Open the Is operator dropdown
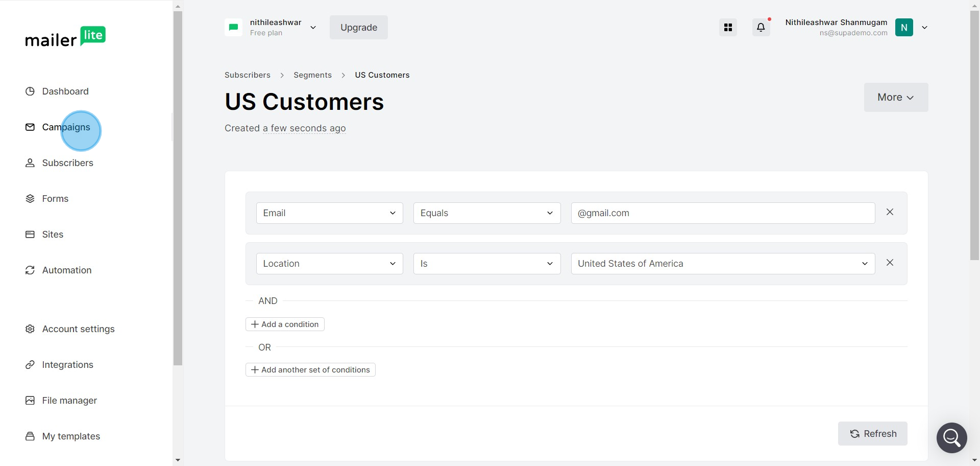Viewport: 980px width, 466px height. click(x=487, y=264)
